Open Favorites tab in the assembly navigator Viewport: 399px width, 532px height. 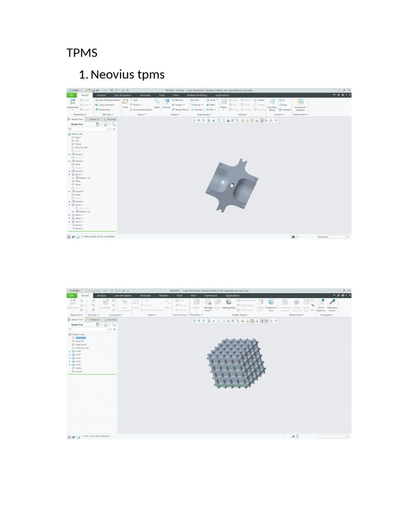110,320
